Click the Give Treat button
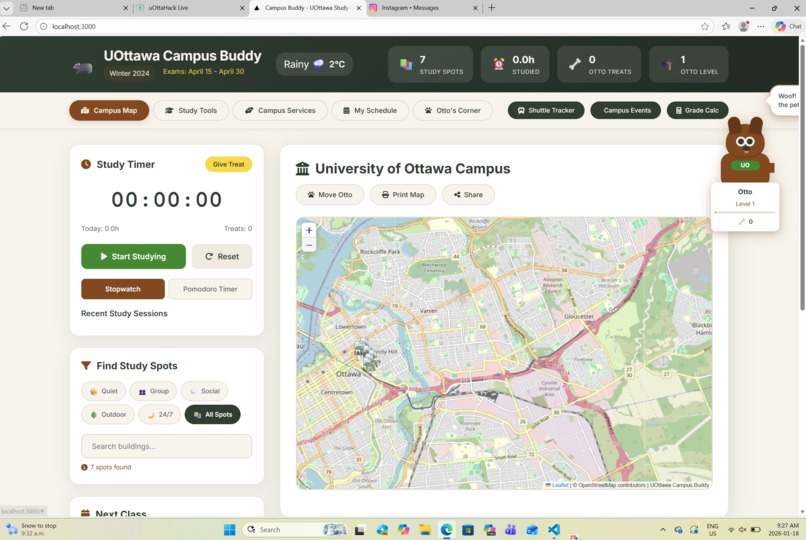This screenshot has height=540, width=806. click(228, 164)
